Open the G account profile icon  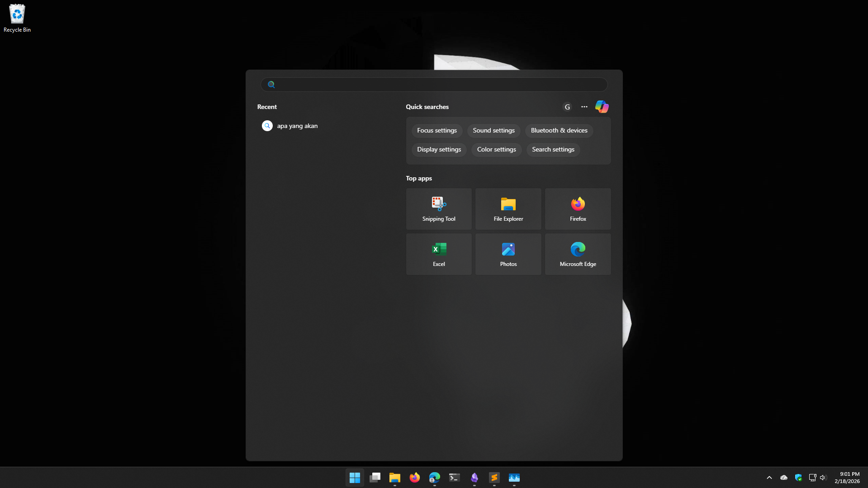pos(567,107)
